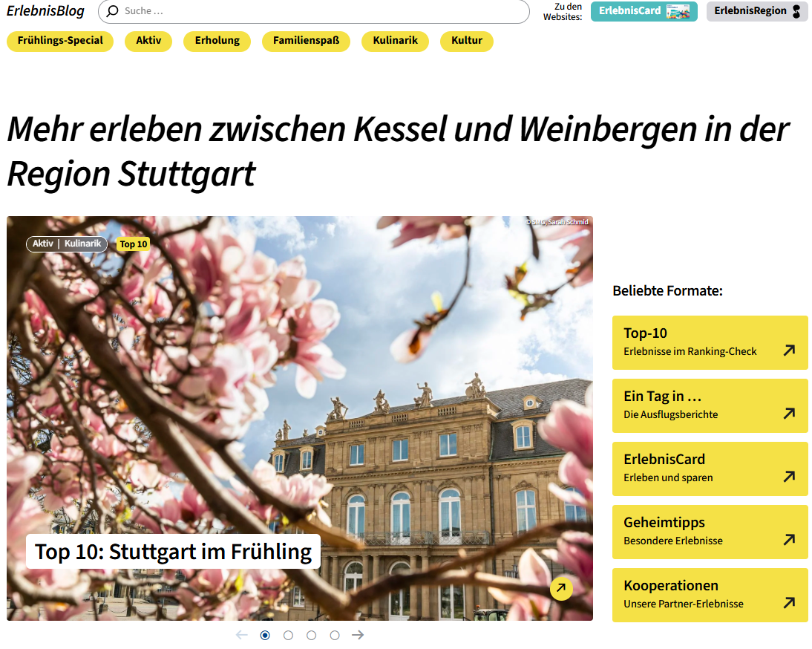
Task: Open the Kulinarik category
Action: click(395, 41)
